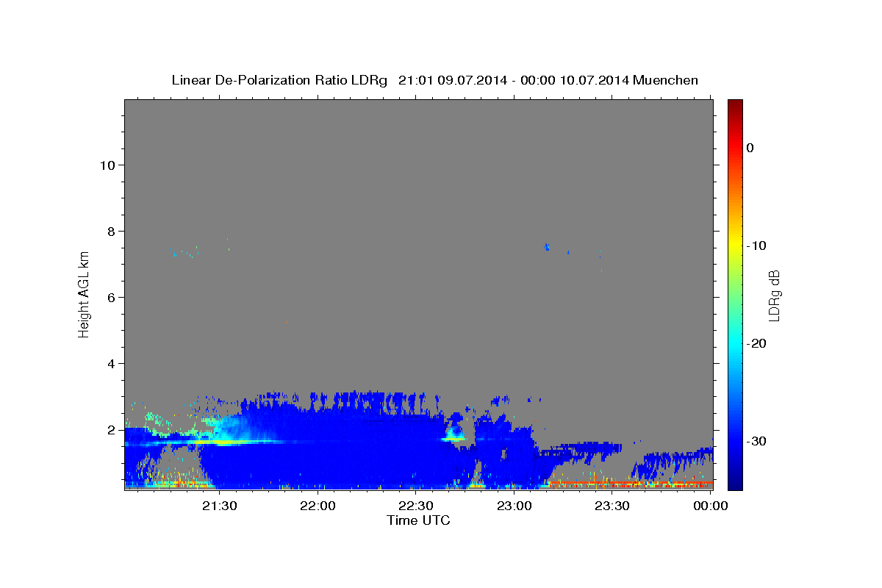Screen dimensions: 882x588
Task: Click the 23:30 time tick label
Action: coord(612,506)
